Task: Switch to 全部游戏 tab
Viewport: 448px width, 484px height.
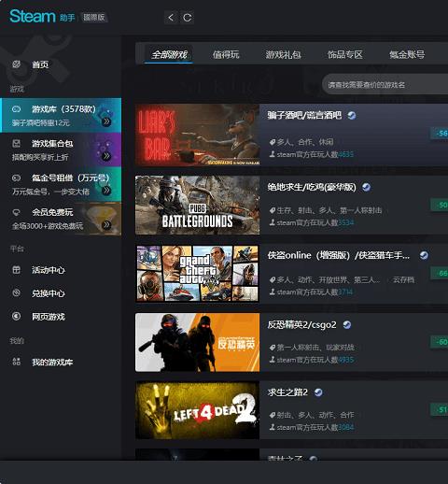Action: pos(169,54)
